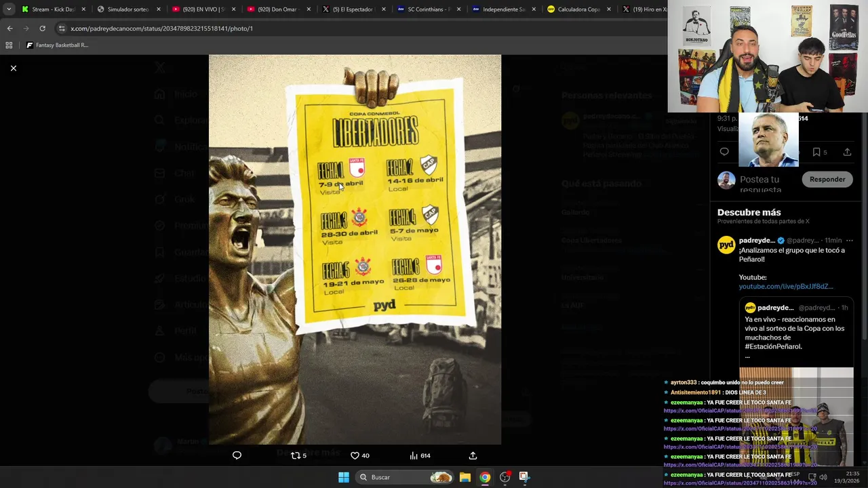Repost the tweet with 5 reposts
Viewport: 868px width, 488px height.
[x=298, y=455]
